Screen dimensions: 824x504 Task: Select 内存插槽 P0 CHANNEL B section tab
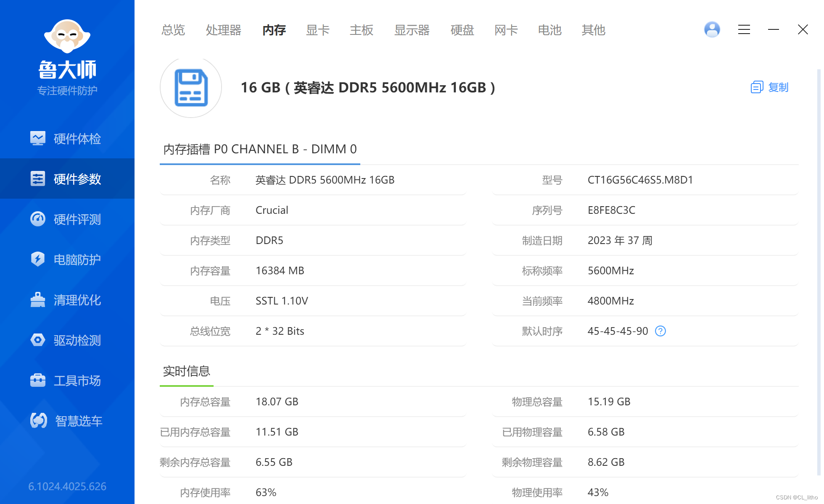point(260,150)
